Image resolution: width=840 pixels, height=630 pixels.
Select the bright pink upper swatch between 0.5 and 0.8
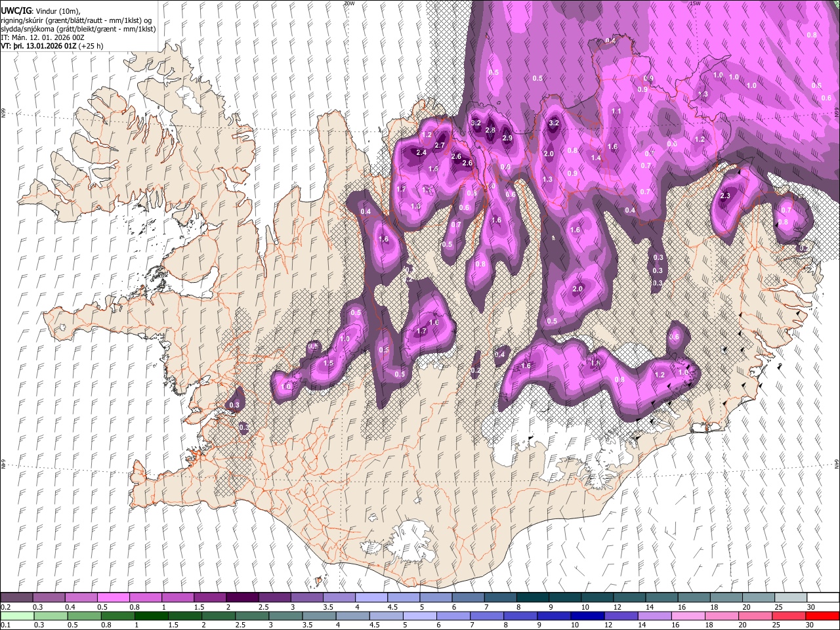point(113,598)
